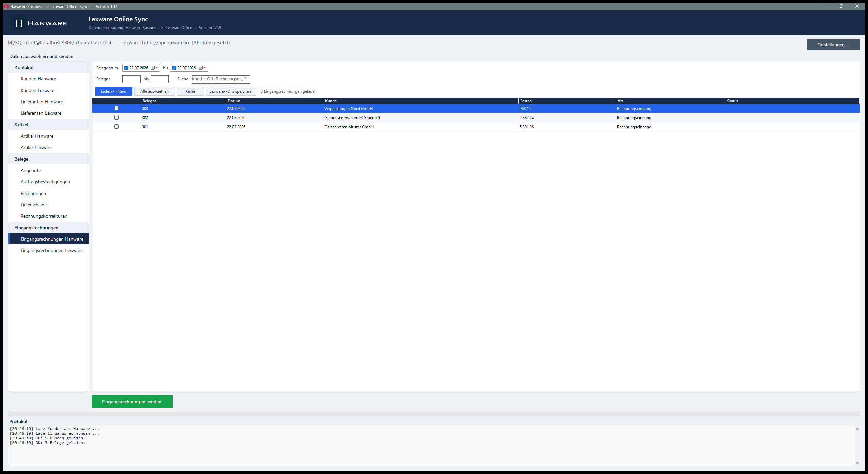Viewport: 868px width, 474px height.
Task: Check the box for Beleg 302
Action: click(116, 117)
